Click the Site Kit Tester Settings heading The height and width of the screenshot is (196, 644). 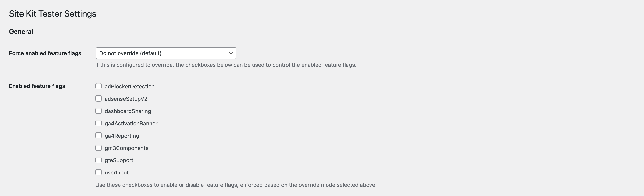point(52,14)
